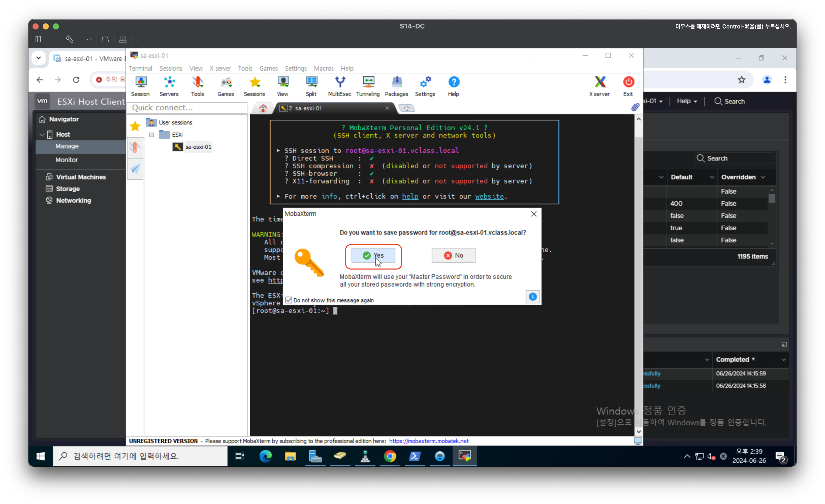Open the ESXi Help dropdown
The width and height of the screenshot is (825, 504).
click(x=687, y=101)
